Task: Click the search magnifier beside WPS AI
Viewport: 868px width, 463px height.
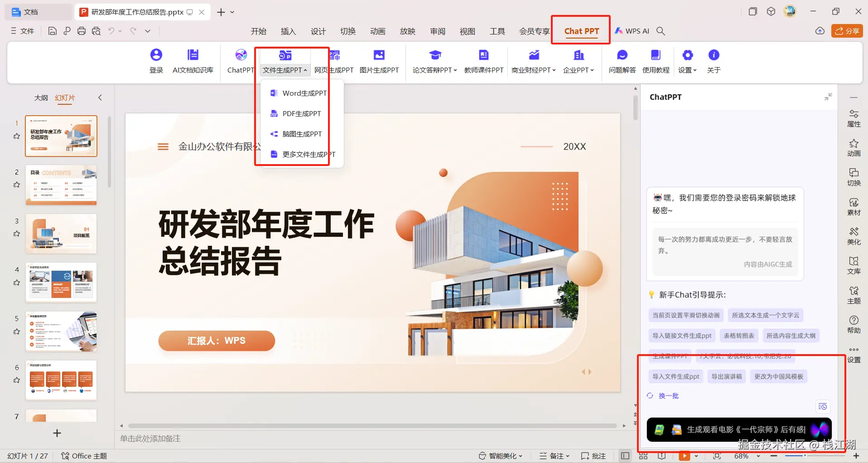Action: click(x=661, y=31)
